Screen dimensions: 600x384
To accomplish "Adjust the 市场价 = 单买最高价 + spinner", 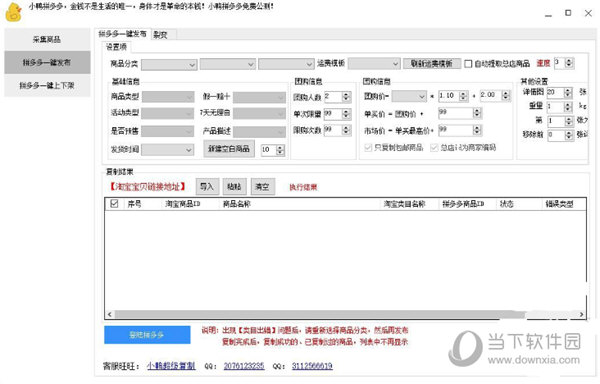I will (x=477, y=130).
